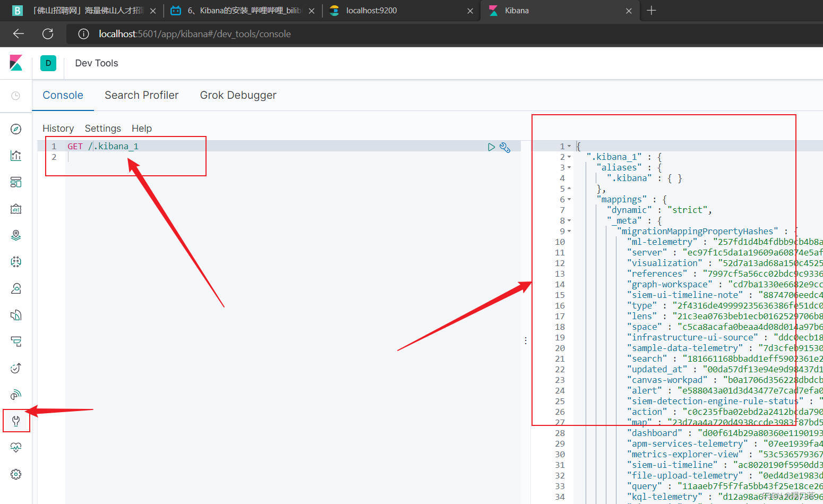The width and height of the screenshot is (823, 504).
Task: Open the Uptime icon in sidebar
Action: pyautogui.click(x=16, y=368)
